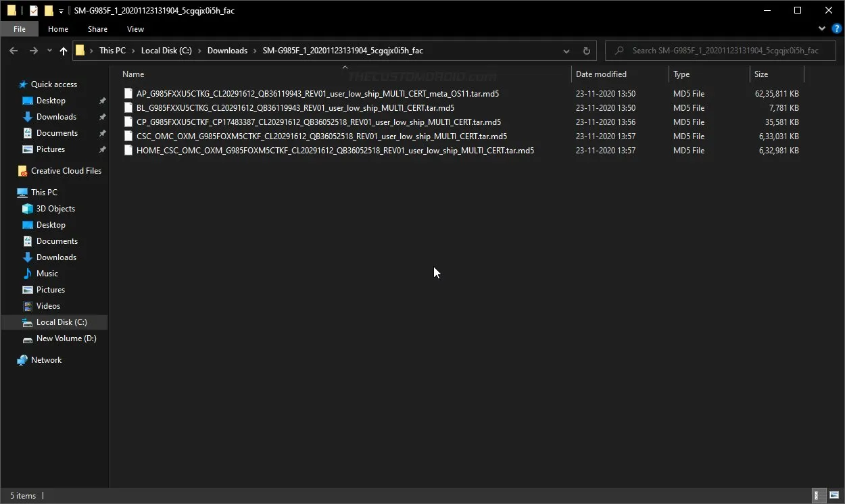Click the This PC icon in address bar
845x504 pixels.
(112, 50)
